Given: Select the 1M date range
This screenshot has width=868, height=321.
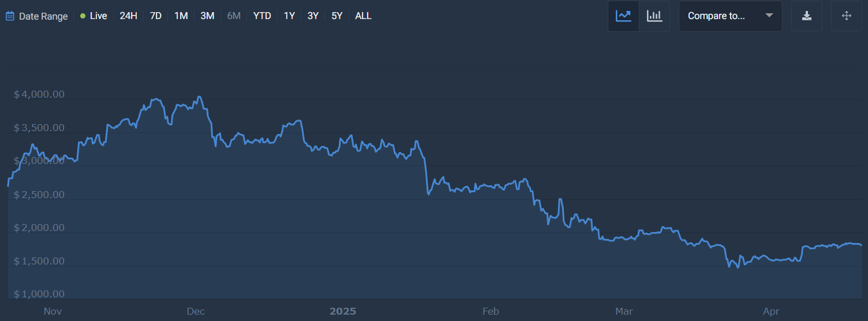Looking at the screenshot, I should [x=181, y=16].
